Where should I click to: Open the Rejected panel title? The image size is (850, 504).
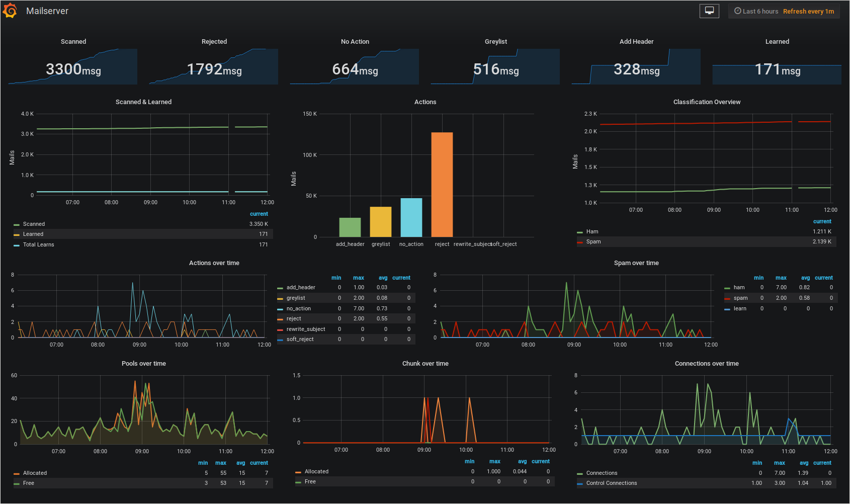[x=214, y=42]
